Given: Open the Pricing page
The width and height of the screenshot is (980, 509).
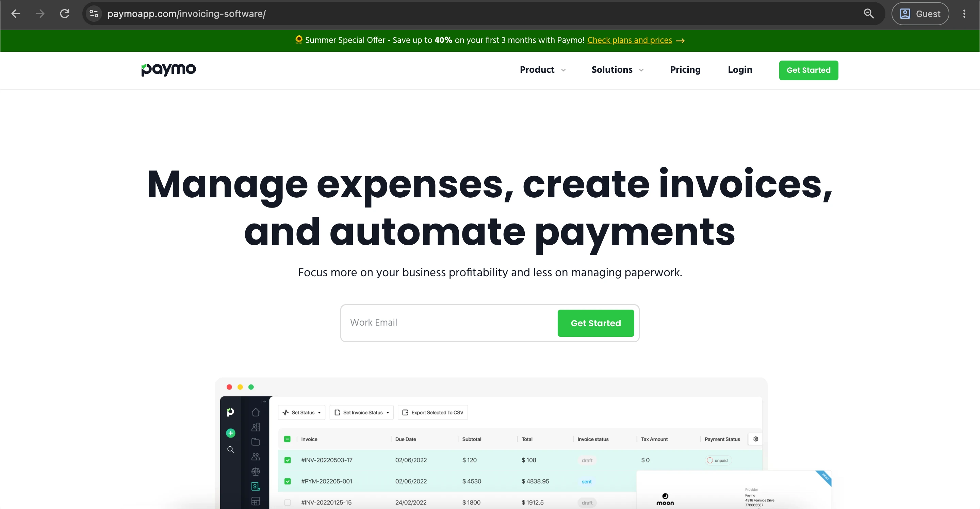Looking at the screenshot, I should point(685,70).
